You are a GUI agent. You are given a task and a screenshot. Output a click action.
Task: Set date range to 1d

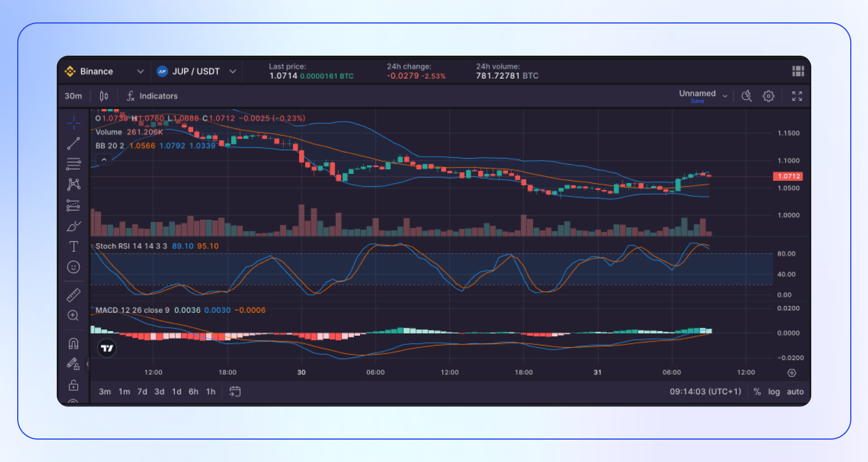177,391
